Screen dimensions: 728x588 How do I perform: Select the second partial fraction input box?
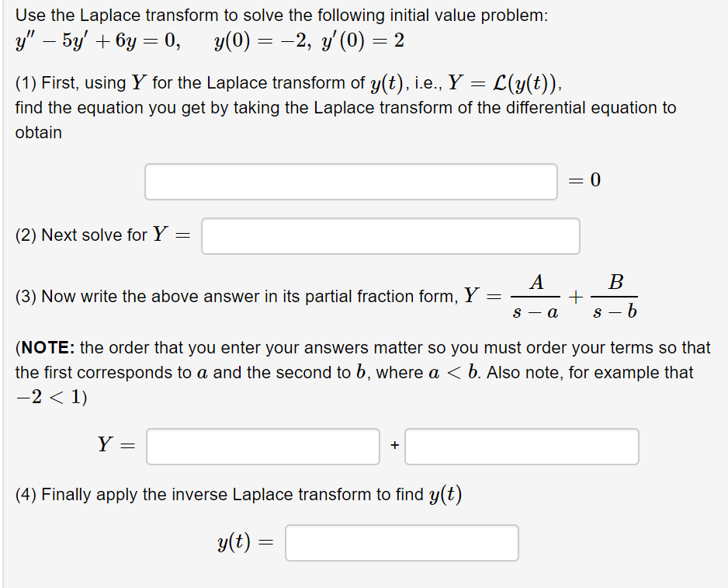[x=521, y=446]
